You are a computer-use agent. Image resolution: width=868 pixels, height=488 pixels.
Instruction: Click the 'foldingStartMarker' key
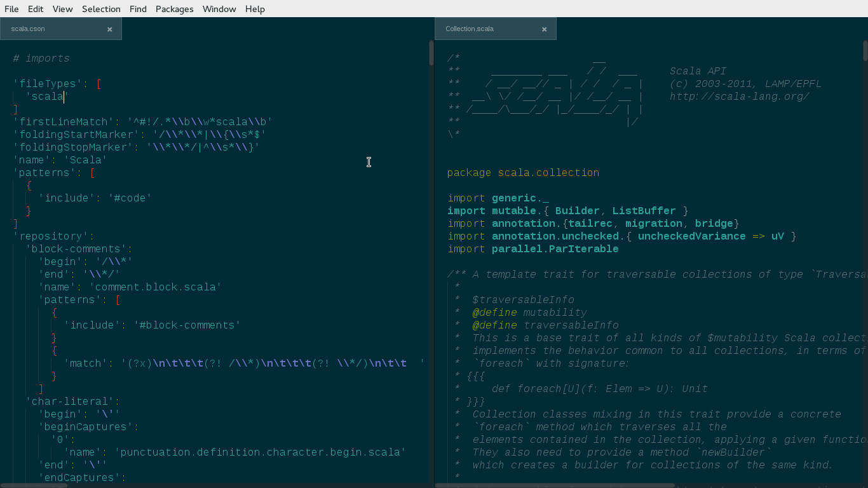76,134
